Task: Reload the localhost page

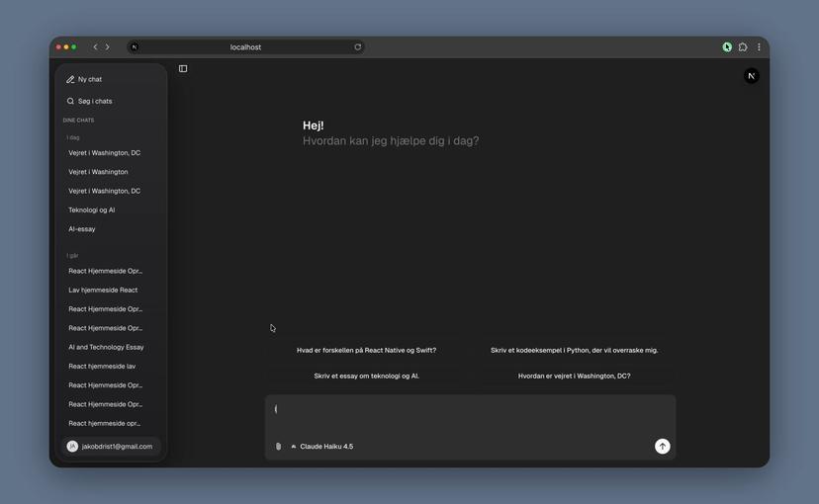Action: coord(357,46)
